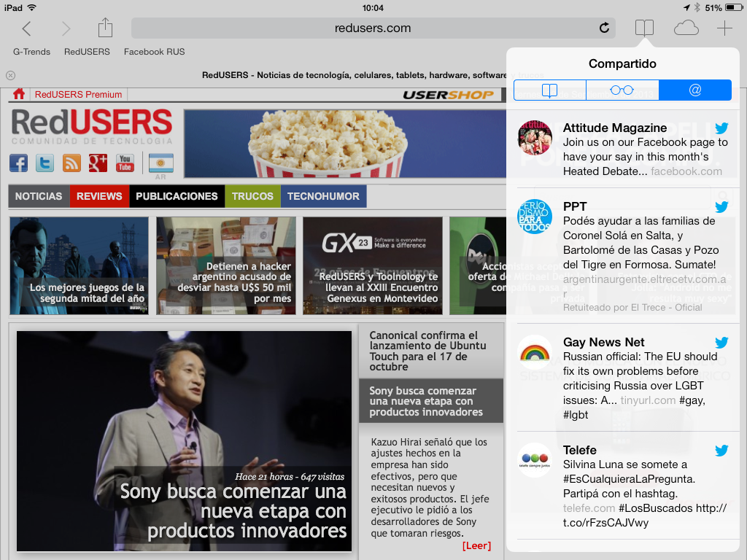Open 'Detienen a hacker argentino' article thumbnail
Image resolution: width=747 pixels, height=560 pixels.
[226, 265]
